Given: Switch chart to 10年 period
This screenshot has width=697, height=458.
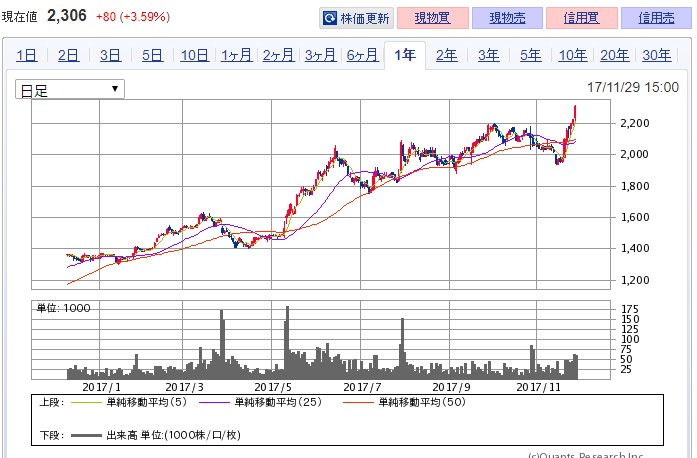Looking at the screenshot, I should [573, 55].
